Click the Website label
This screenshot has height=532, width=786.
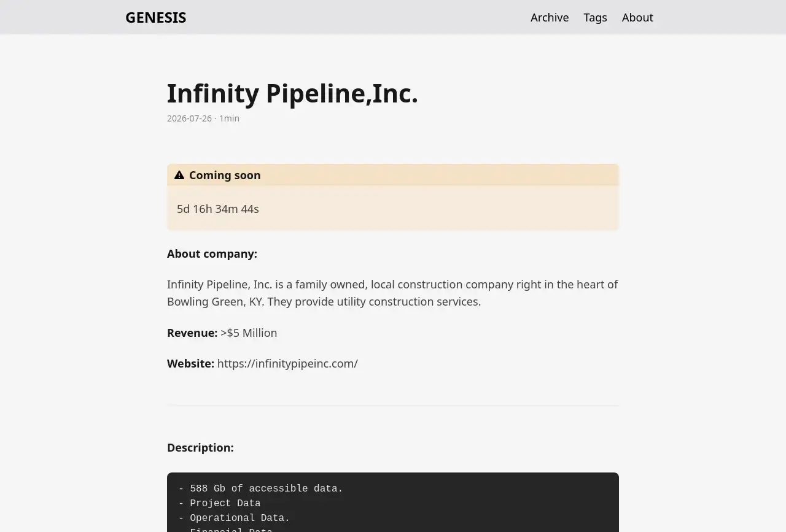click(190, 364)
